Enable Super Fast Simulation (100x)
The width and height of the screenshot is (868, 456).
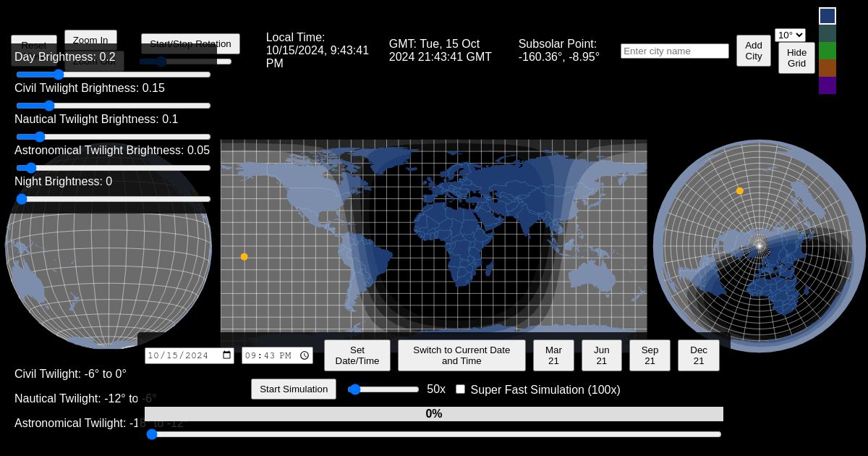(x=461, y=389)
